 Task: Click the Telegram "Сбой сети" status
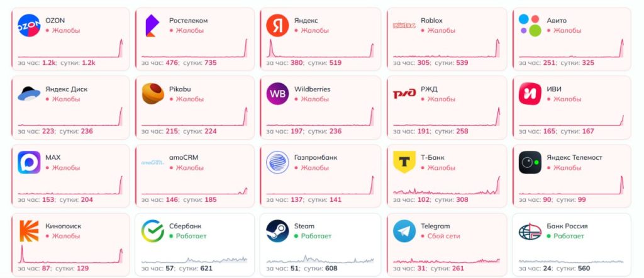coord(443,236)
